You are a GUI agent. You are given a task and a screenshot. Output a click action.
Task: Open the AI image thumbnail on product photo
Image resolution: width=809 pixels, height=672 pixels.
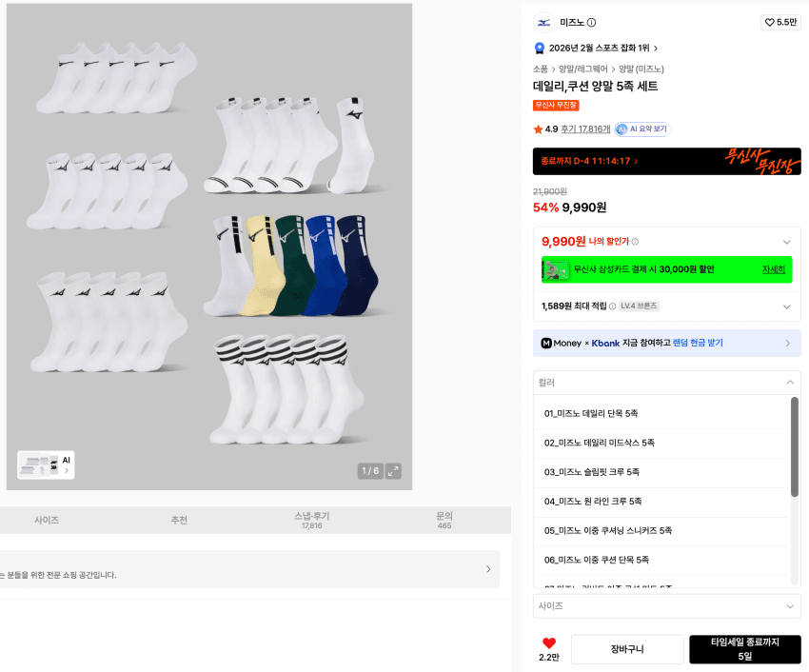coord(46,465)
